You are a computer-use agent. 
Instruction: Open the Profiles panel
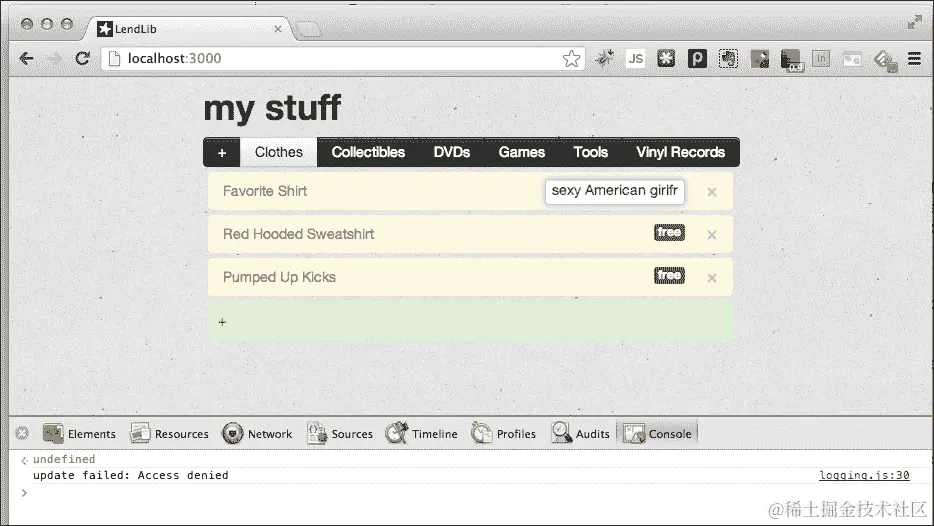[504, 434]
